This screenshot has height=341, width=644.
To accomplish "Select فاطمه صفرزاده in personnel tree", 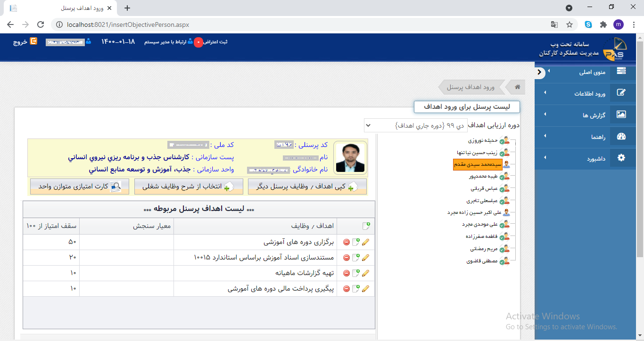I will pos(482,236).
